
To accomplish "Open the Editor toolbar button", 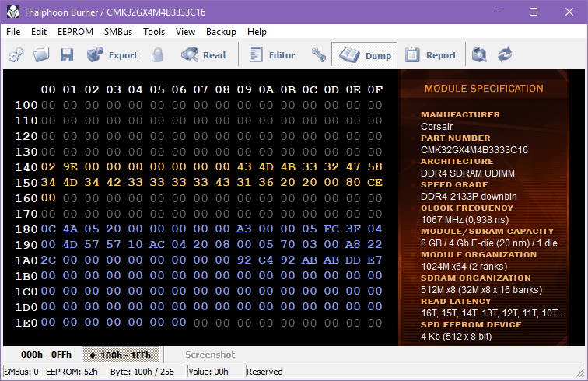I will pos(272,54).
